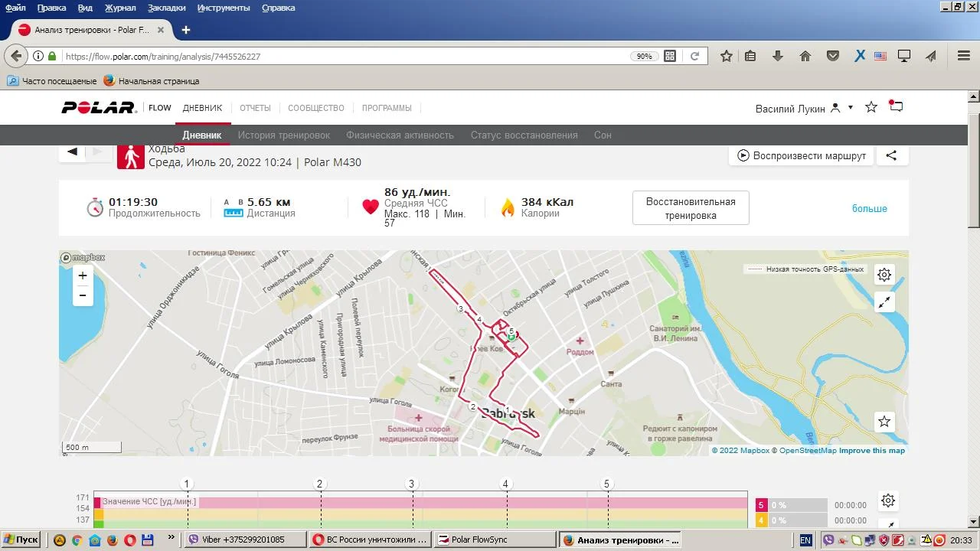This screenshot has width=980, height=551.
Task: Click the address bar URL field
Action: point(345,57)
